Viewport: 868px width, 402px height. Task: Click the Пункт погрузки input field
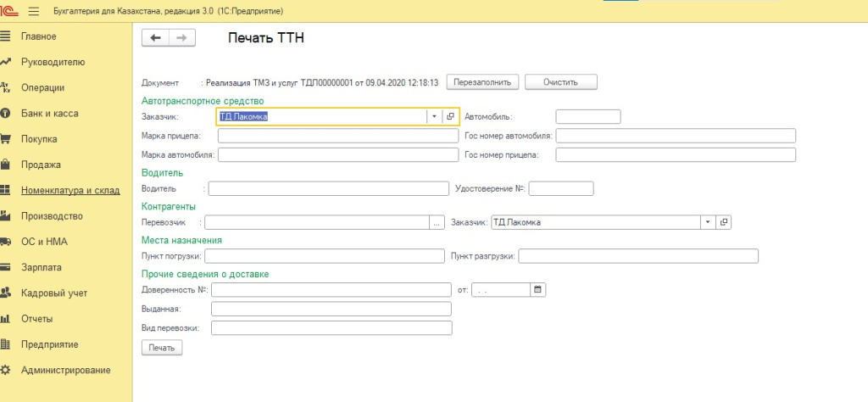(x=325, y=256)
